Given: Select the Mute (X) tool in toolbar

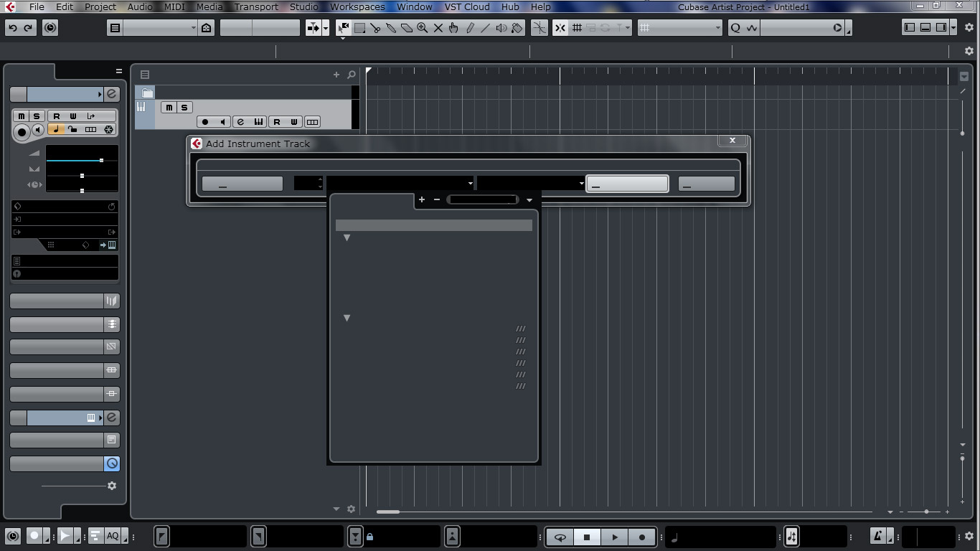Looking at the screenshot, I should pos(438,28).
